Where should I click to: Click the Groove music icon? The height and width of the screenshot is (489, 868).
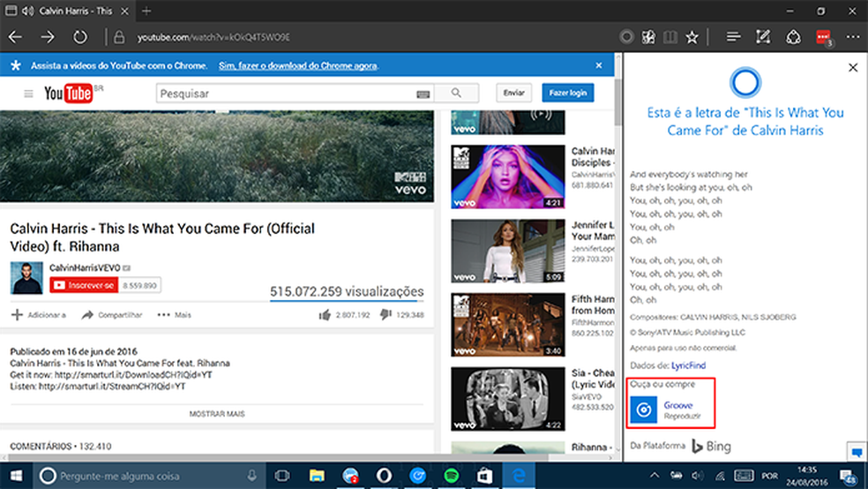pyautogui.click(x=643, y=410)
